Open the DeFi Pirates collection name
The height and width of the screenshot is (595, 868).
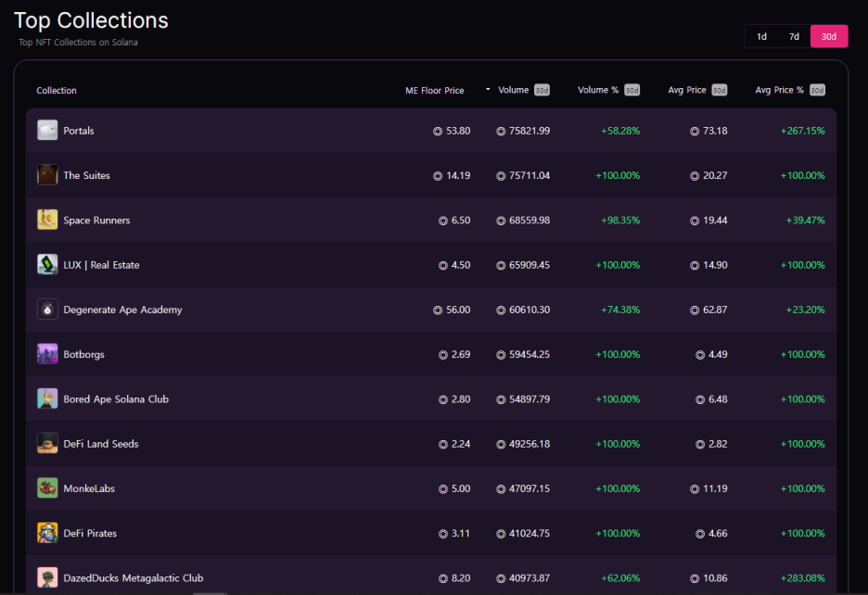90,534
